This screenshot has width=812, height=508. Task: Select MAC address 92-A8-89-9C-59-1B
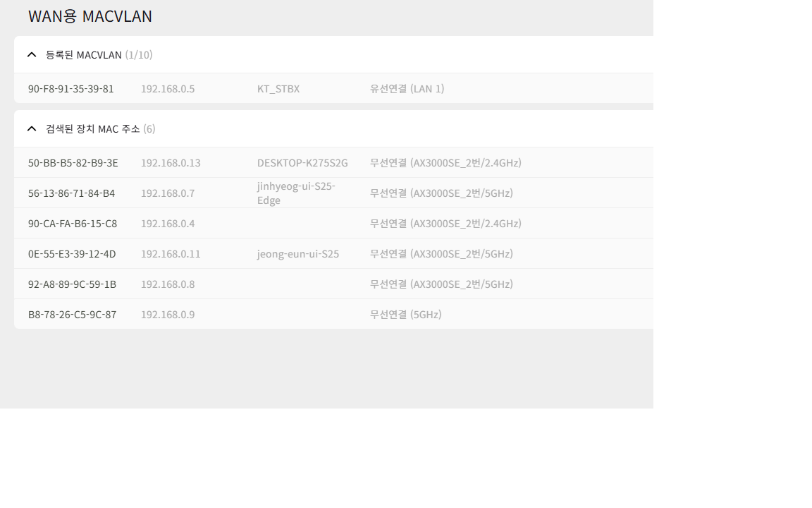pos(72,284)
